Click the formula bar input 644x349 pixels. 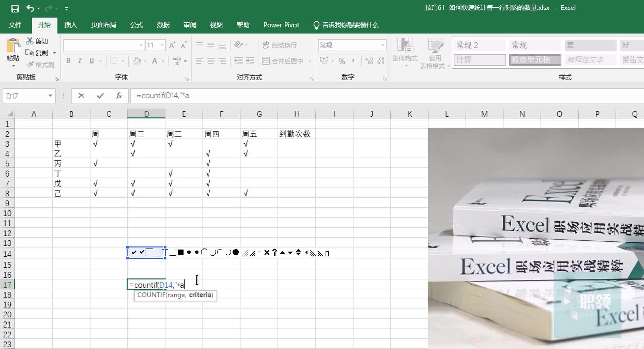387,96
